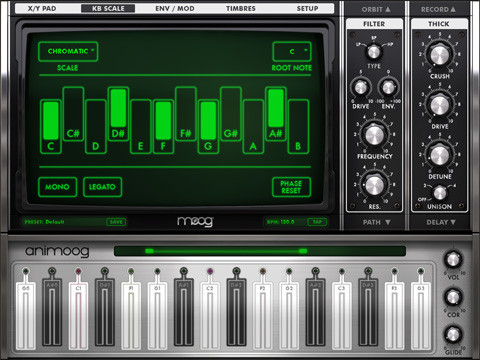
Task: Play the A#1 black key
Action: click(184, 312)
